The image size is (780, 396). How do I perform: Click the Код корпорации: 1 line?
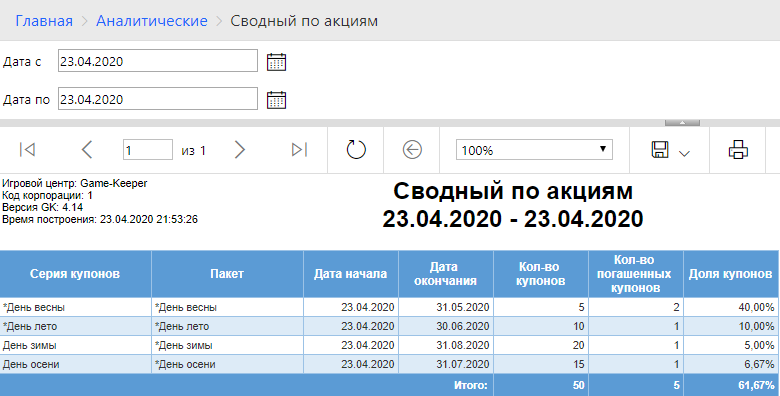[x=47, y=196]
